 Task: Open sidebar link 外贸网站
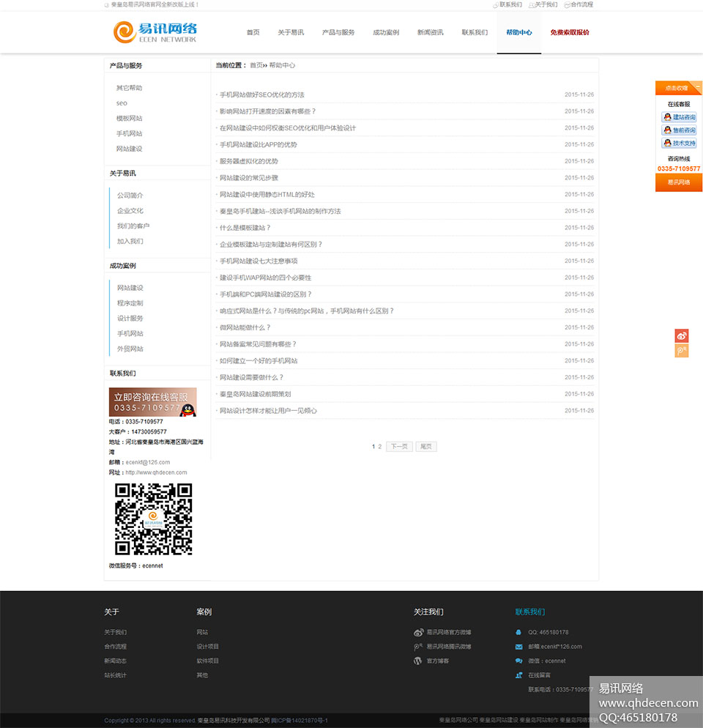pos(130,349)
